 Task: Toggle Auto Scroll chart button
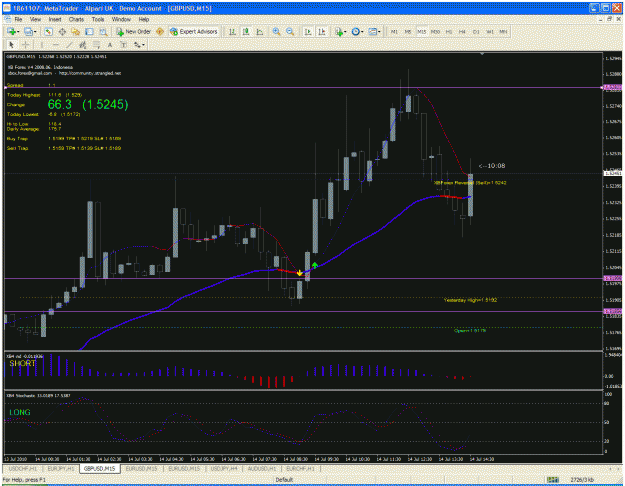point(308,31)
